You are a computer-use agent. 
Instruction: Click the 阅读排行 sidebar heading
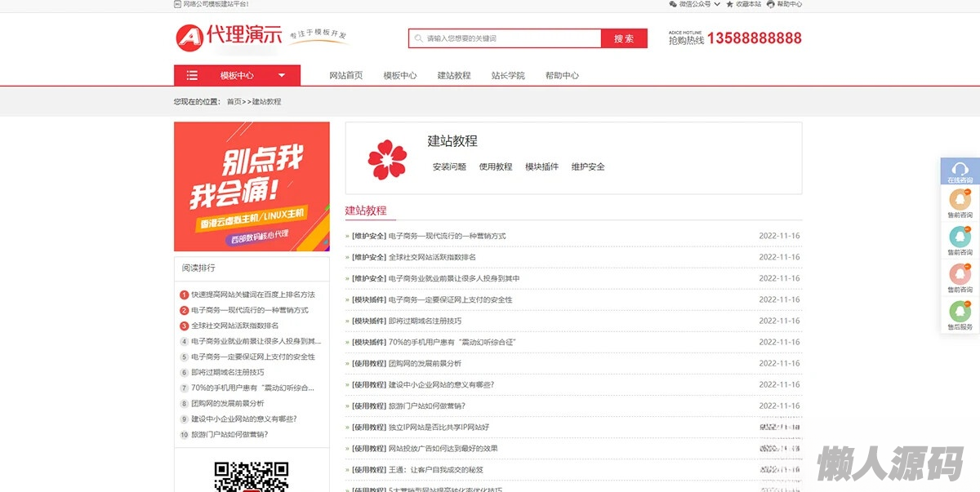click(x=198, y=268)
